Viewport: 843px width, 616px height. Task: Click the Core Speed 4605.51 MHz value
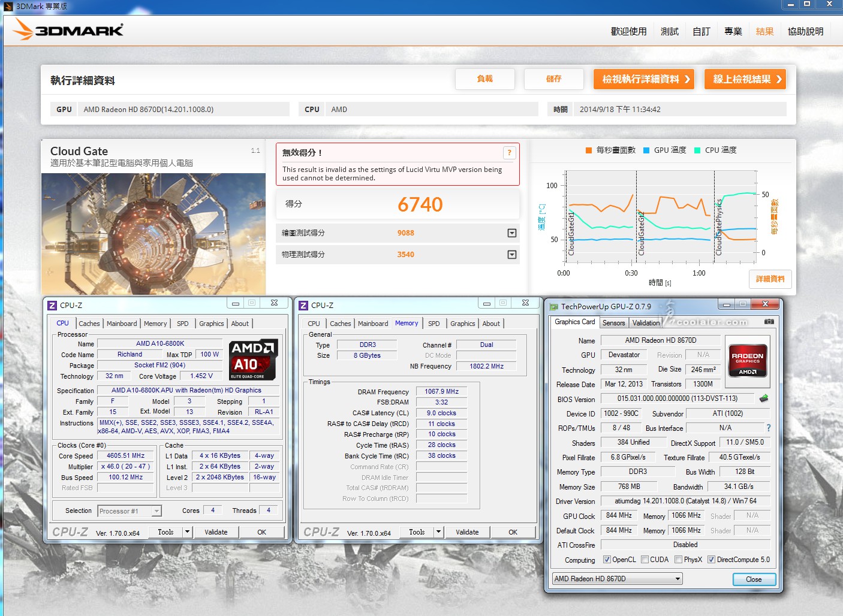(x=125, y=456)
